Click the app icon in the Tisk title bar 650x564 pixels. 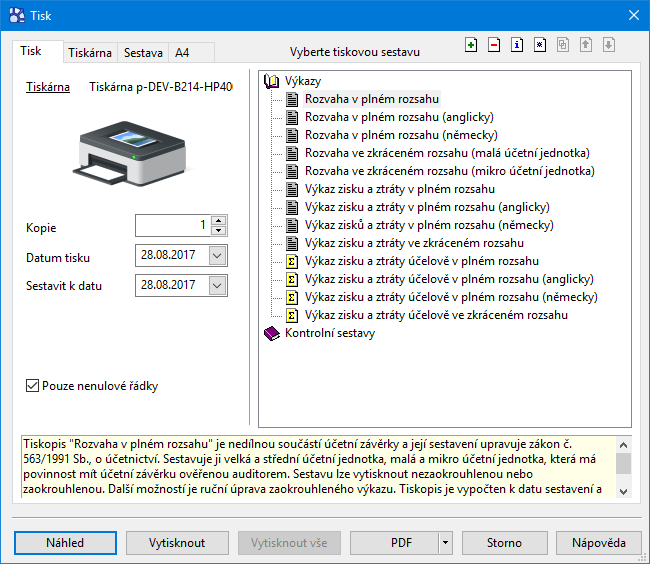(17, 15)
